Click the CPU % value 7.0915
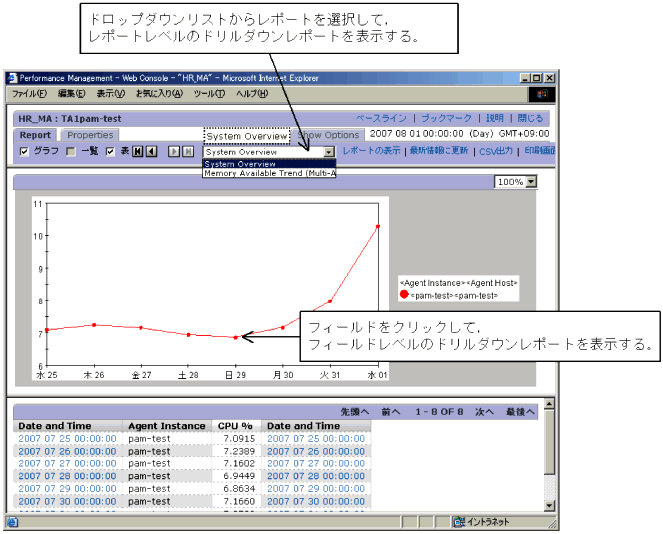 coord(239,439)
